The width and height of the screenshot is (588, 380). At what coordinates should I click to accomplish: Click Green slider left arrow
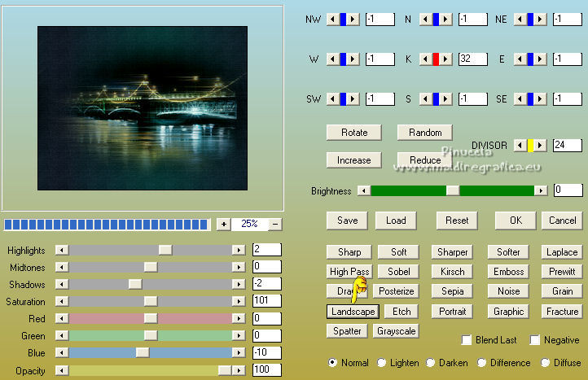click(x=62, y=335)
